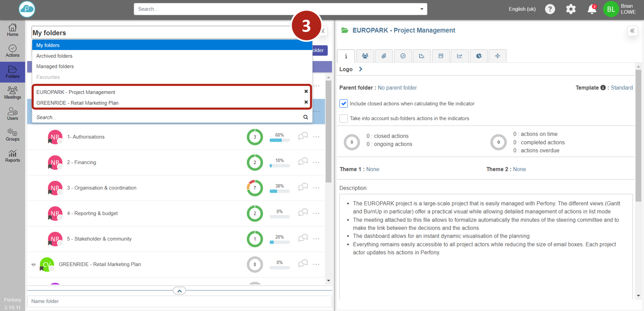Collapse the GREENRIDE folder tree arrow

pos(34,265)
